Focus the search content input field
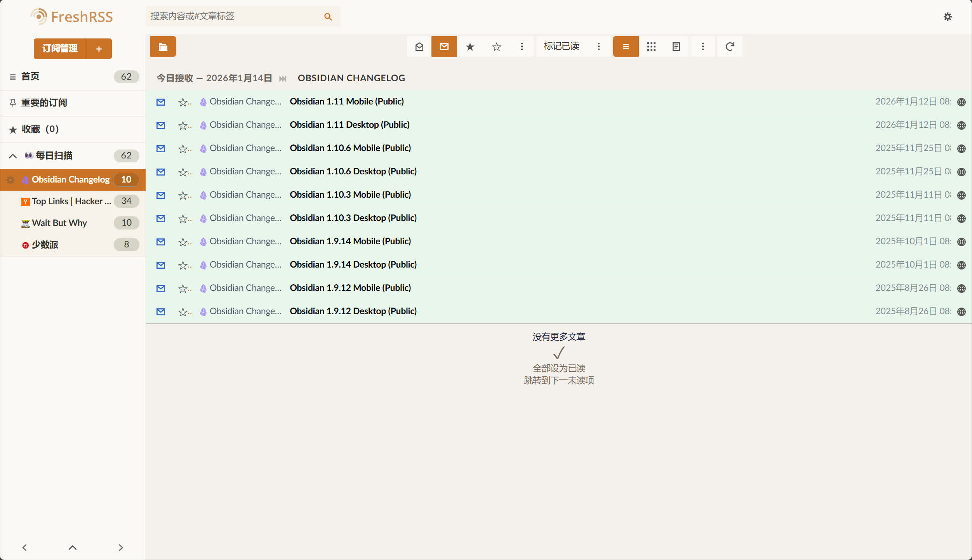Screen dimensions: 972x560 (x=233, y=16)
